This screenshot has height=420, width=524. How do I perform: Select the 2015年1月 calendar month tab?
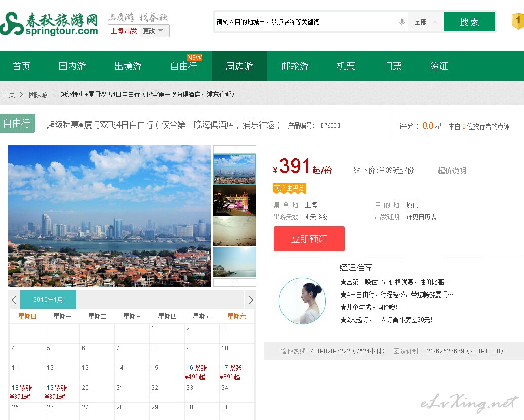point(49,300)
